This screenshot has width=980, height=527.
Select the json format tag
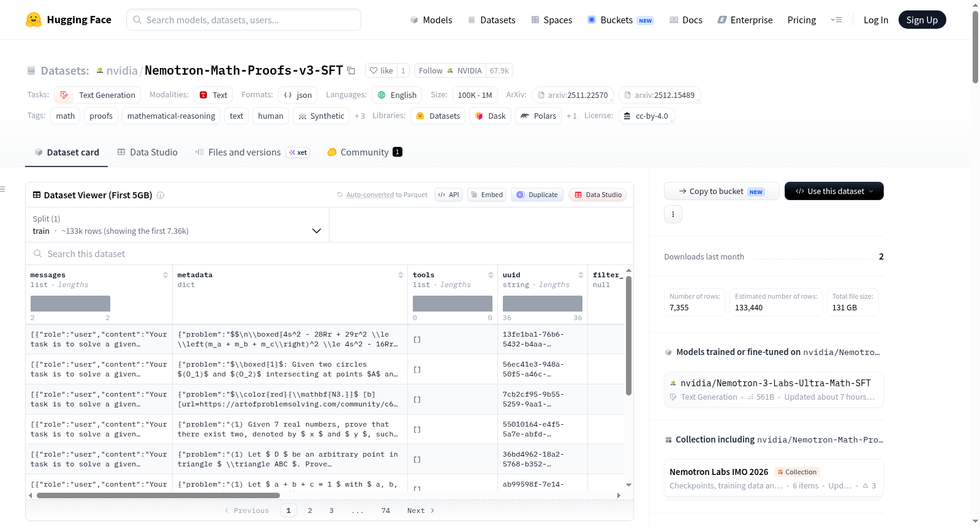(298, 95)
